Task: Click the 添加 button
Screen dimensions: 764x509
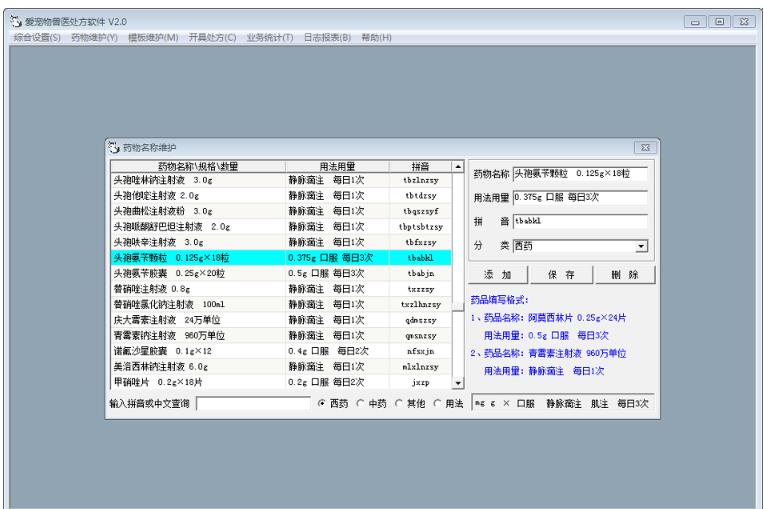Action: (x=497, y=275)
